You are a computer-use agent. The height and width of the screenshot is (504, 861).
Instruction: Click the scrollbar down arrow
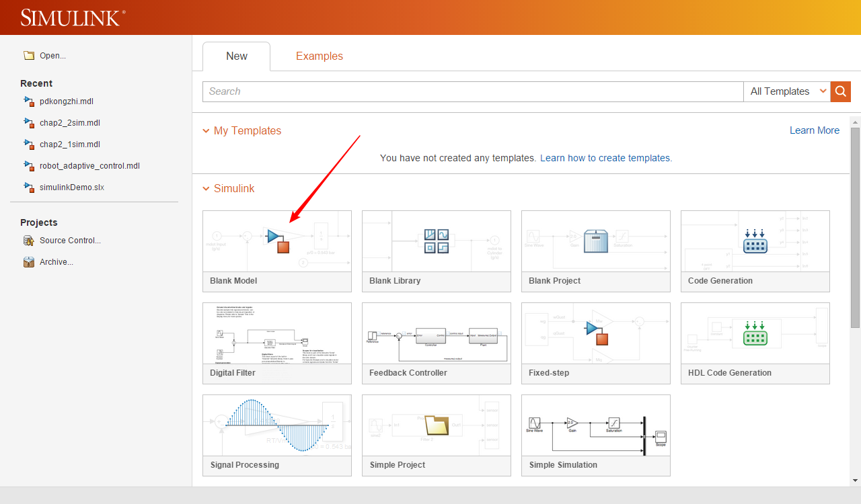click(855, 480)
